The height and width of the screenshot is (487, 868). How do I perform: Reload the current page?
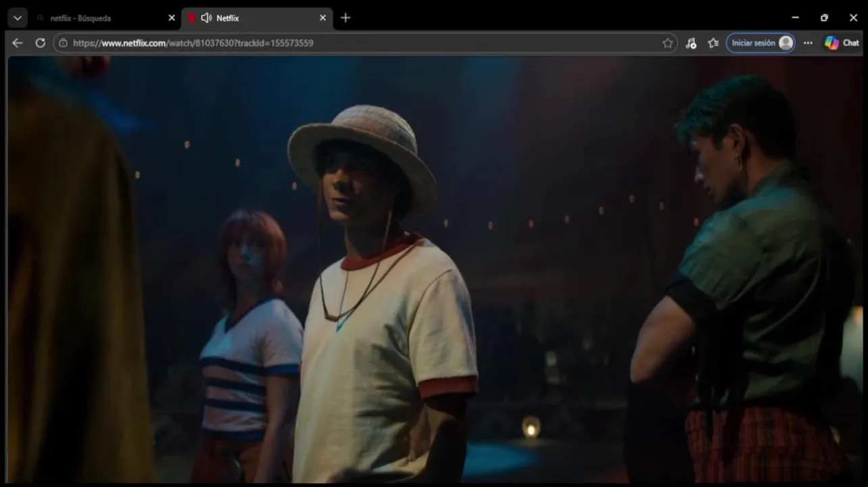(x=40, y=43)
